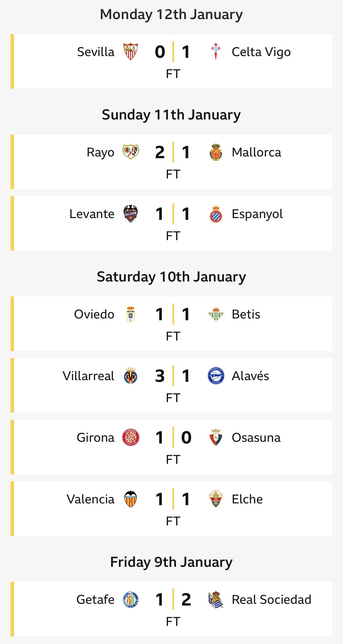Tap the Mallorca team badge
Screen dimensions: 343x644
coord(216,152)
